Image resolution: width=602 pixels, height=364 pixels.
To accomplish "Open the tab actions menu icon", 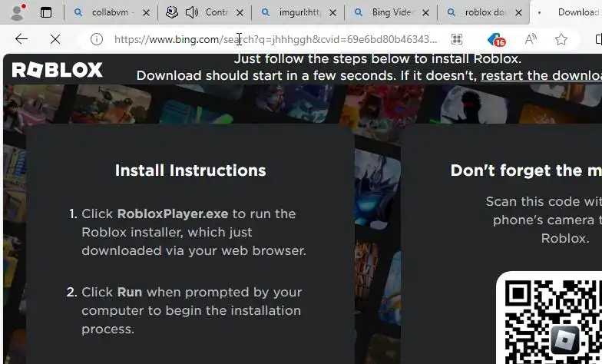I will [x=46, y=12].
